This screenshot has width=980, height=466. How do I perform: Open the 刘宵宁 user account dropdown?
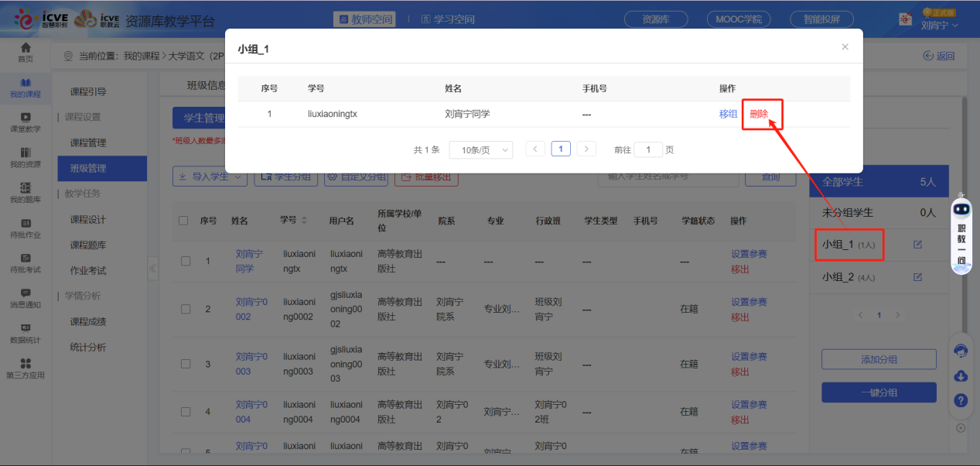point(939,26)
